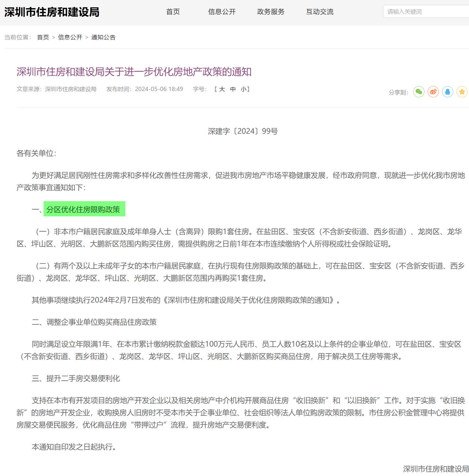Open 信息公开 in the top navigation bar

click(222, 12)
